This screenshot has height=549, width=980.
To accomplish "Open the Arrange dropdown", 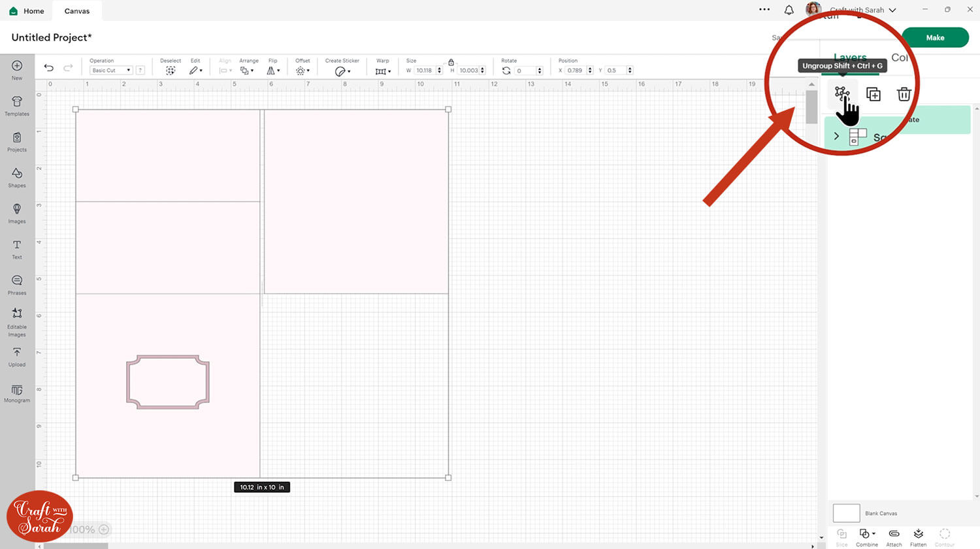I will click(x=247, y=71).
